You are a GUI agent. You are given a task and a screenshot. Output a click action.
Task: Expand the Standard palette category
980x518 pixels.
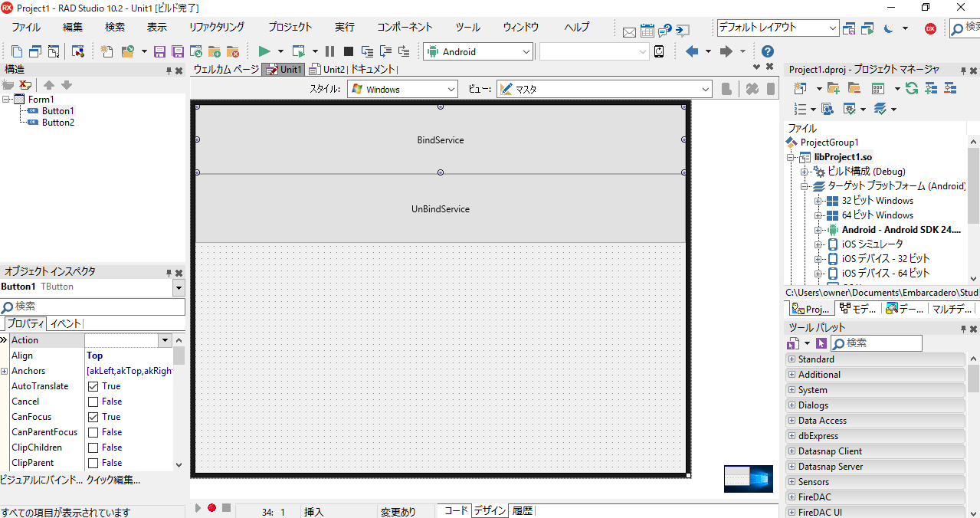tap(792, 359)
